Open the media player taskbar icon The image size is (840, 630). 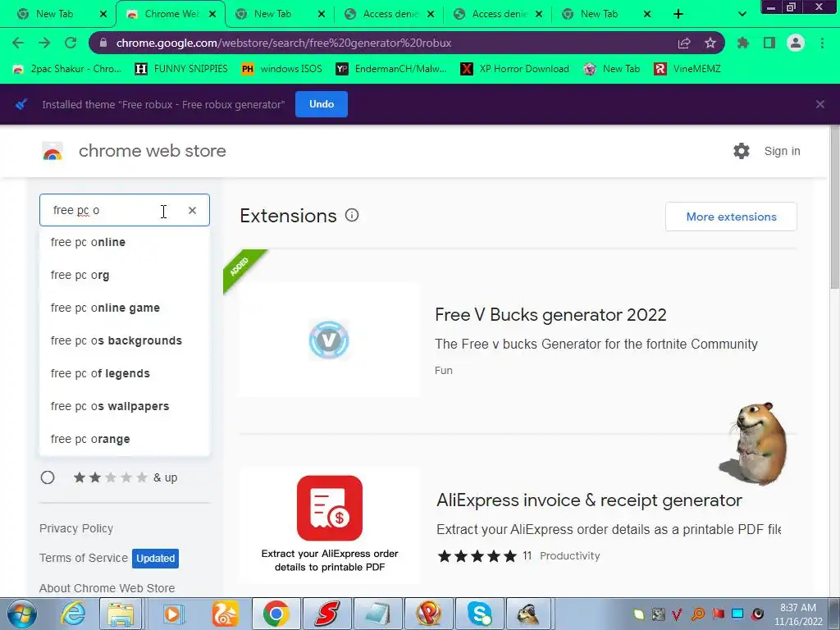coord(172,614)
